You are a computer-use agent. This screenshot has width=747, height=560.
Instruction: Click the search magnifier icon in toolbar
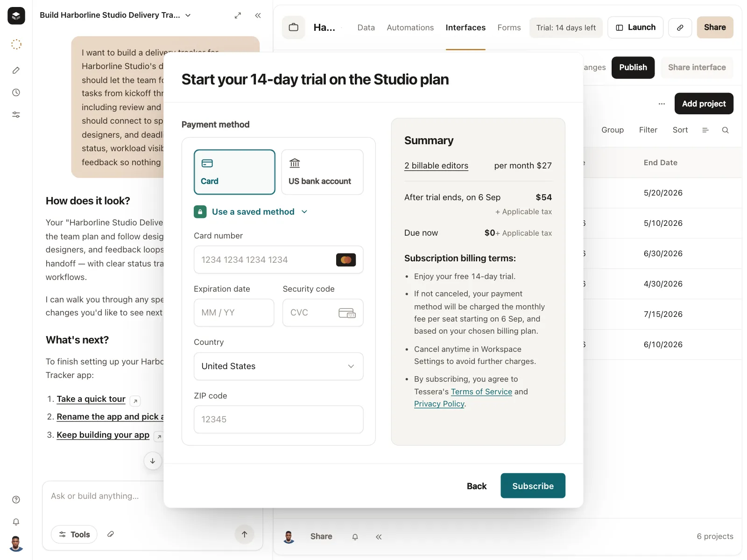(726, 130)
